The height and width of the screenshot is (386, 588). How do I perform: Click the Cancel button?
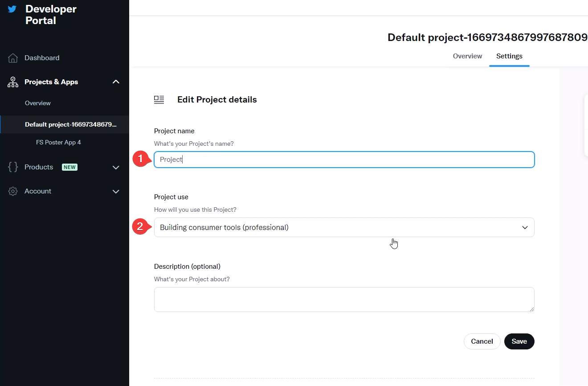(x=482, y=341)
